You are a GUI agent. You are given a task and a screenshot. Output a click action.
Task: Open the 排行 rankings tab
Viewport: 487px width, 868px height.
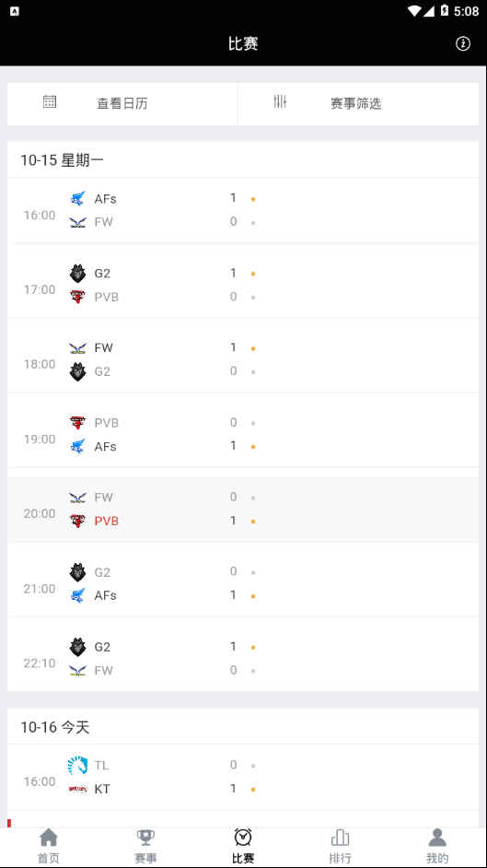pos(340,847)
